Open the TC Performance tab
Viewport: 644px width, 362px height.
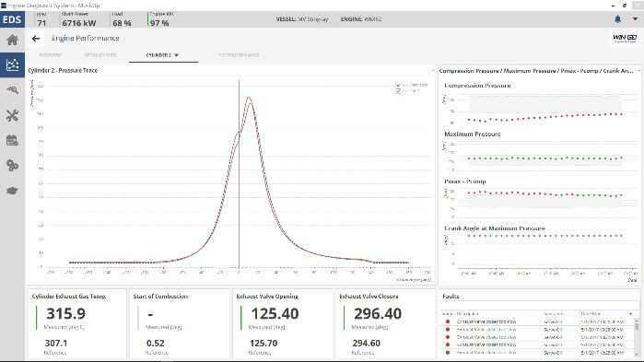click(239, 55)
